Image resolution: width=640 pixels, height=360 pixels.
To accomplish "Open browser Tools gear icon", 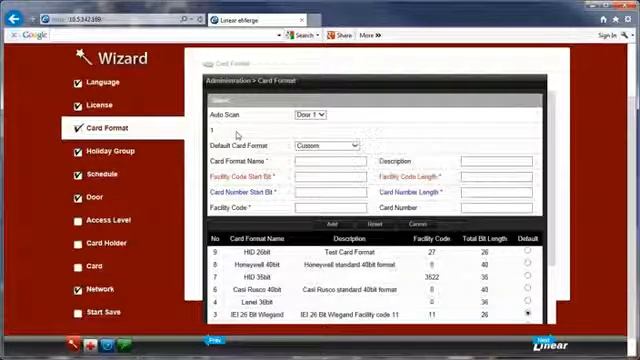I will coord(628,19).
